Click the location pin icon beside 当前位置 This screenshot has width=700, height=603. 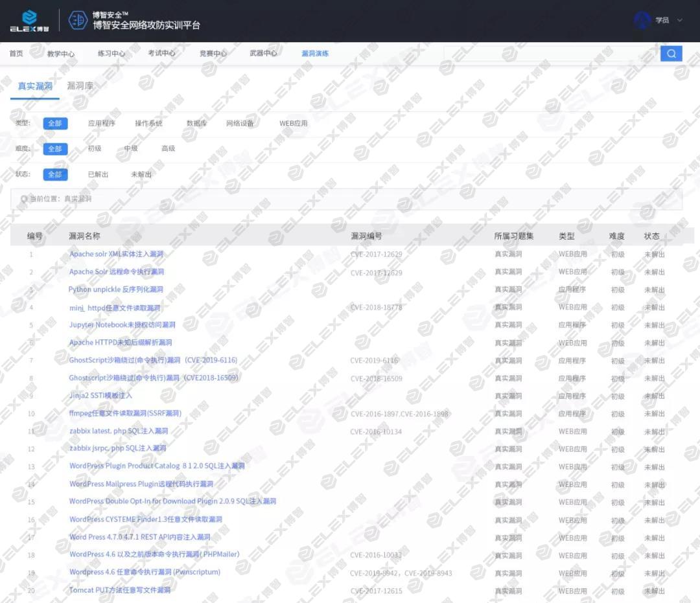[x=24, y=199]
